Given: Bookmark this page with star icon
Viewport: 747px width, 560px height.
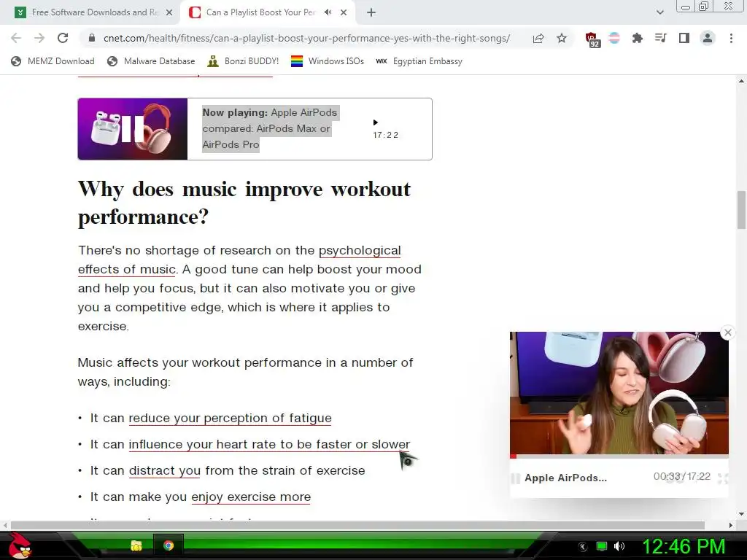Looking at the screenshot, I should click(562, 38).
